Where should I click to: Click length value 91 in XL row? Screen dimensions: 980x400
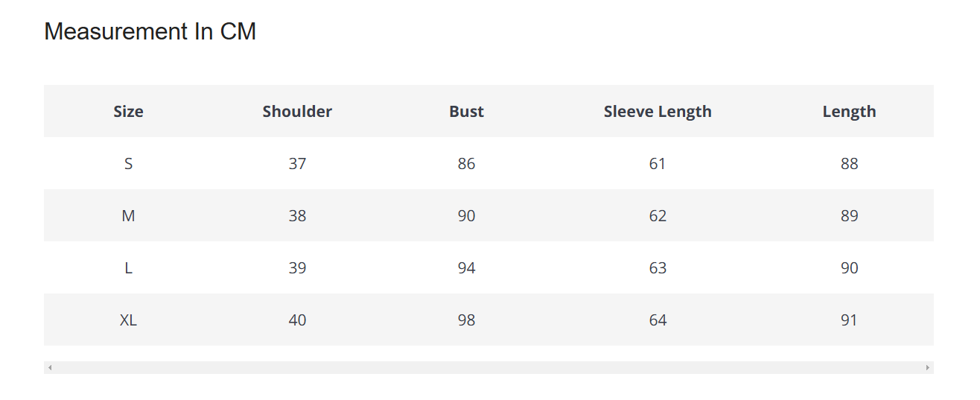tap(849, 320)
